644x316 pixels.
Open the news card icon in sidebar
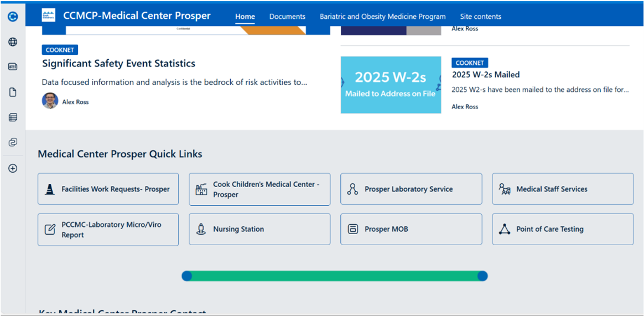[x=13, y=67]
